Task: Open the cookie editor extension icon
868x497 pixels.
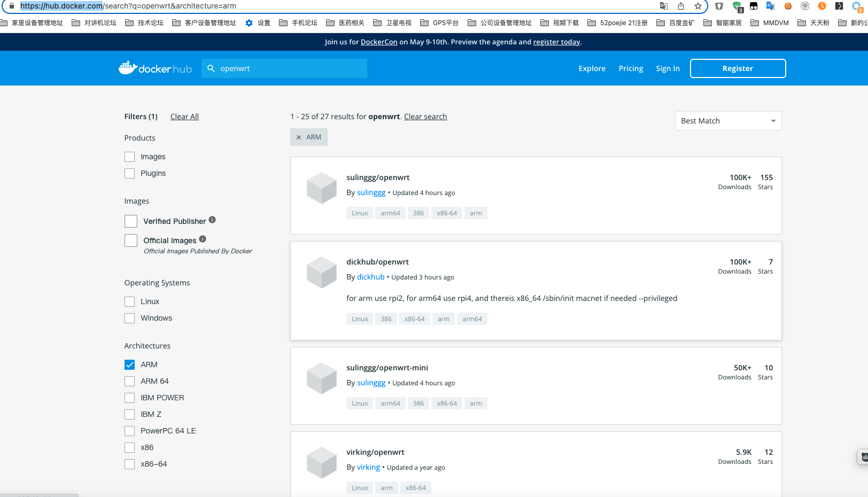Action: point(788,6)
